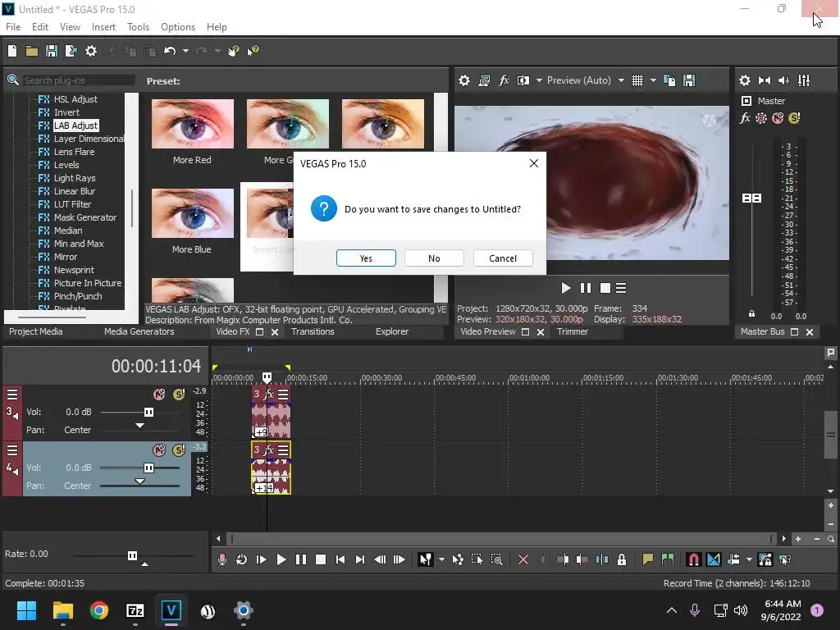Click the Master Bus volume fader
Screen dimensions: 840x630
751,199
